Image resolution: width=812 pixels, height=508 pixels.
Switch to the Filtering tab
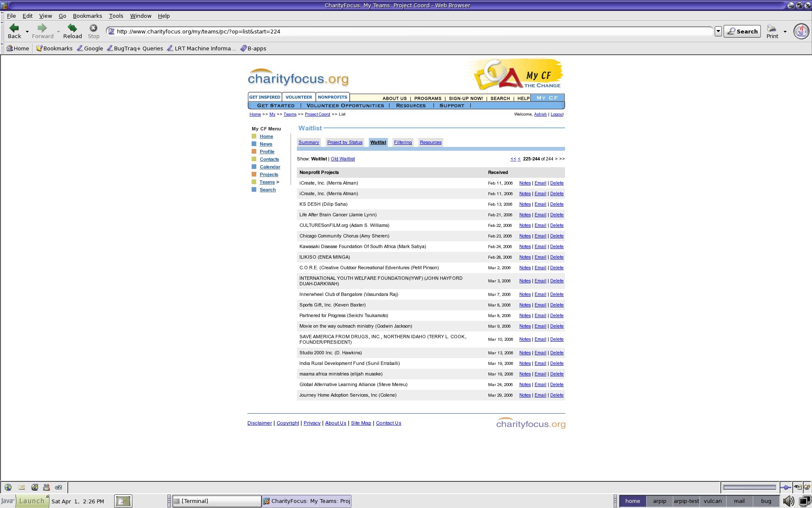403,142
